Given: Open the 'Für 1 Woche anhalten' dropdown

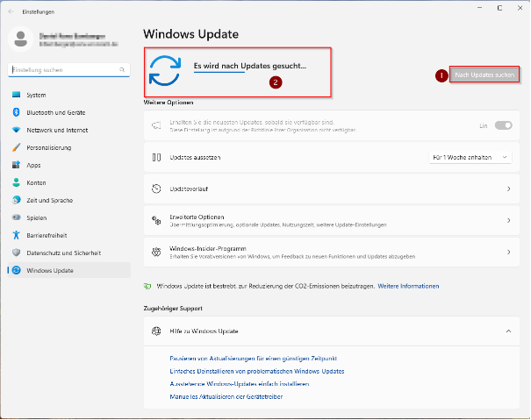Looking at the screenshot, I should coord(470,157).
